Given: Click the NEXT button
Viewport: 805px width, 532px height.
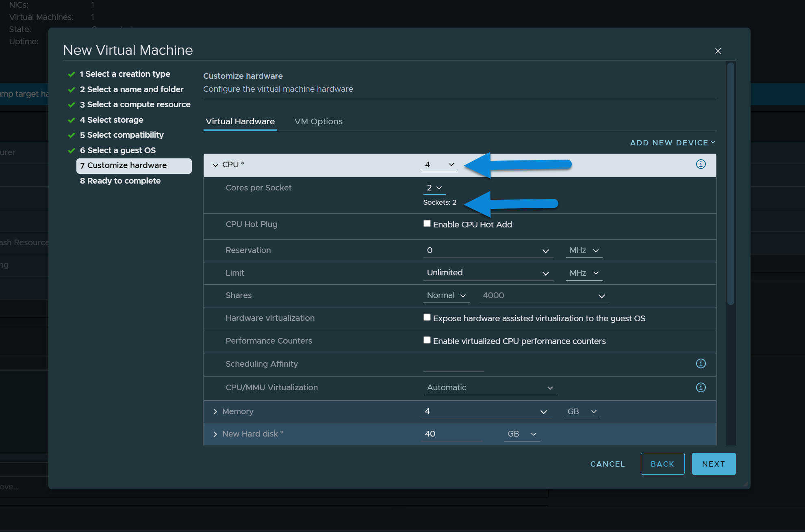Looking at the screenshot, I should (x=714, y=464).
